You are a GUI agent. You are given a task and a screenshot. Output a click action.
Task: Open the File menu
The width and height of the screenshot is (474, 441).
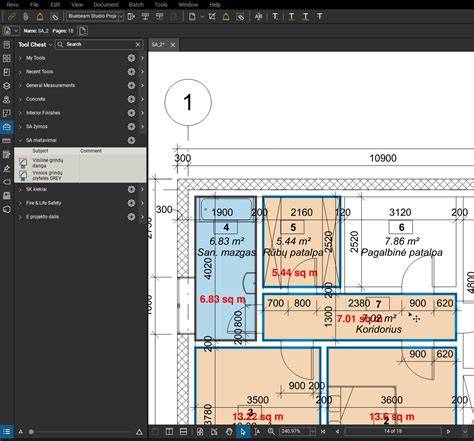pyautogui.click(x=34, y=5)
